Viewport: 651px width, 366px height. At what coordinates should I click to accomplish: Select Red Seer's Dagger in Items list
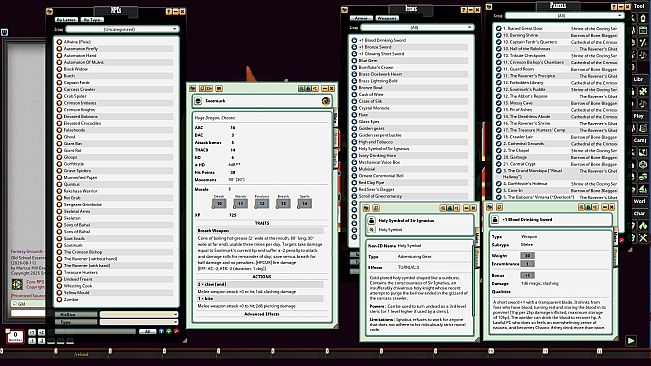pos(411,189)
